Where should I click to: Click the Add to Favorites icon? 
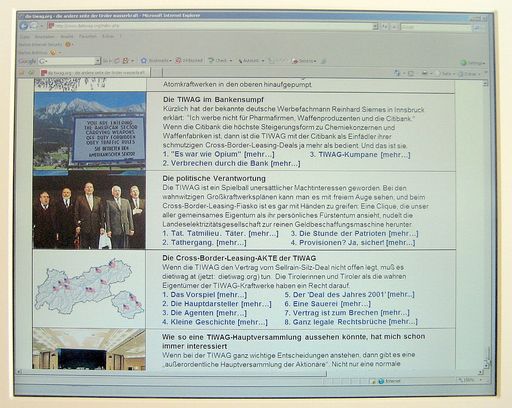[31, 72]
